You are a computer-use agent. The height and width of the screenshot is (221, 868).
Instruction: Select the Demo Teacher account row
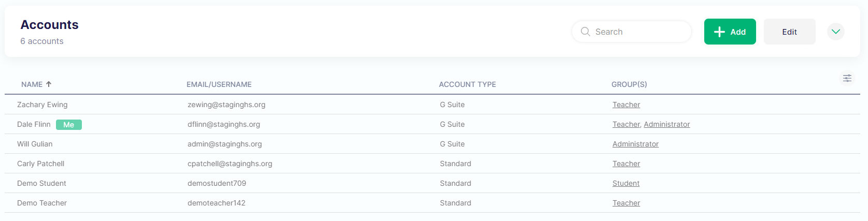coord(42,203)
